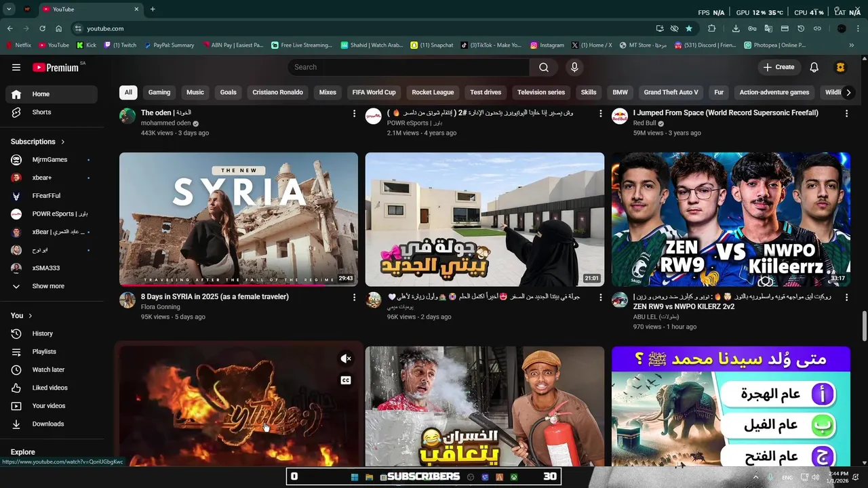The image size is (868, 488).
Task: Open 8 Days in SYRIA video title
Action: tap(215, 297)
